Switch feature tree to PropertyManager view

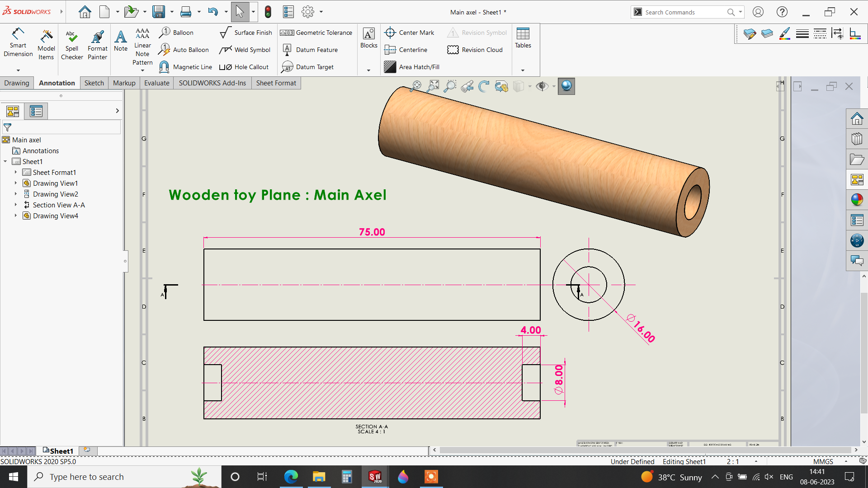tap(36, 111)
